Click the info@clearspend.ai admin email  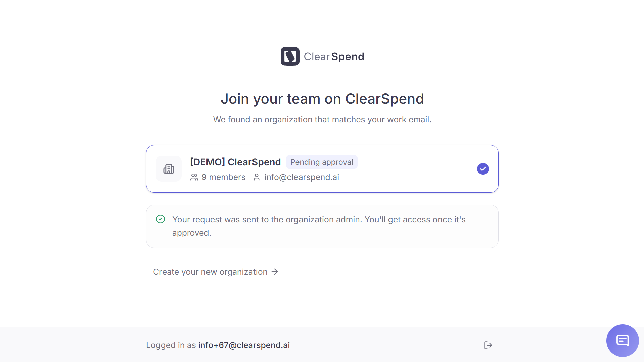(x=302, y=177)
